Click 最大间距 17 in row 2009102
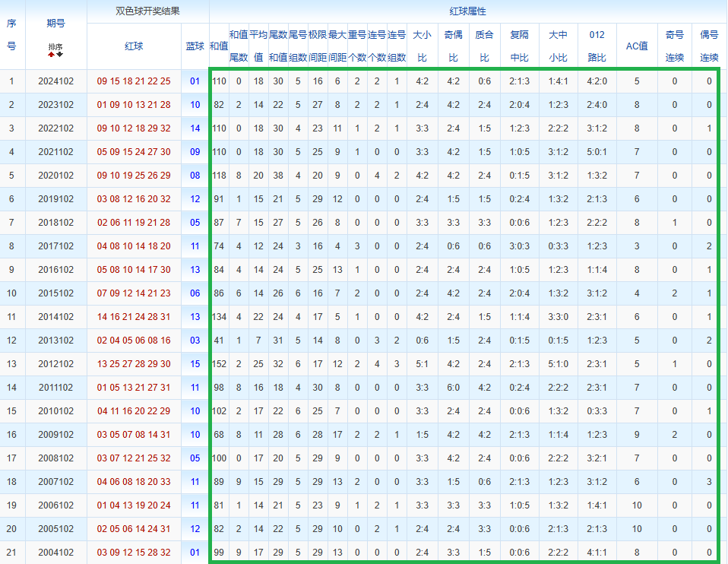This screenshot has width=728, height=564. click(337, 435)
